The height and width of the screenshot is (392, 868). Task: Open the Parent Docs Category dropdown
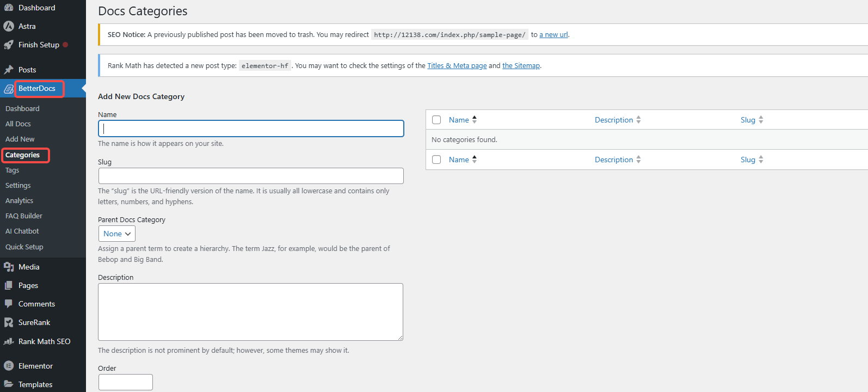click(x=117, y=234)
